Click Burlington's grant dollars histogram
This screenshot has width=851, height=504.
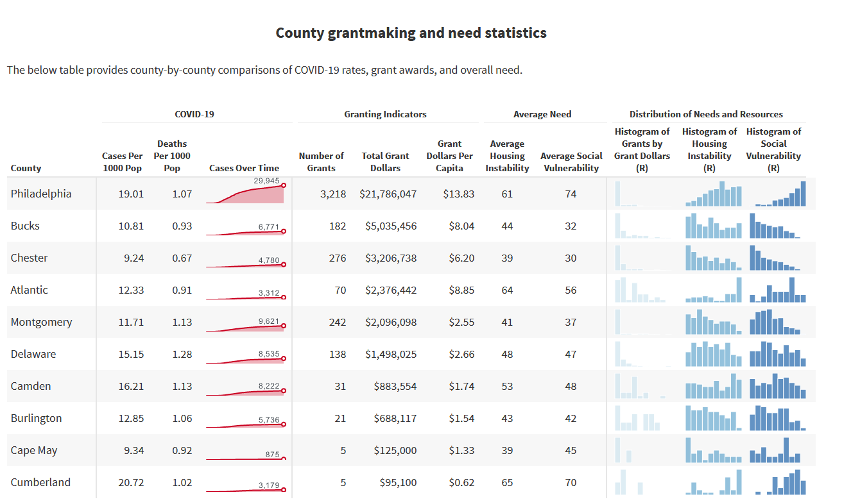(637, 417)
